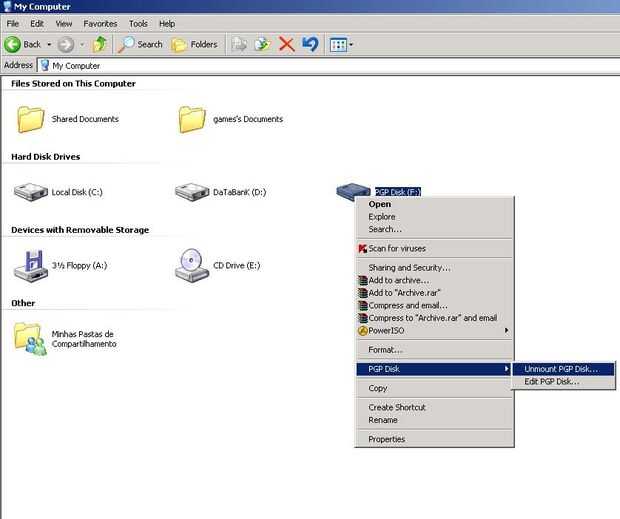Open the Forward history dropdown arrow
The height and width of the screenshot is (519, 620).
click(82, 45)
